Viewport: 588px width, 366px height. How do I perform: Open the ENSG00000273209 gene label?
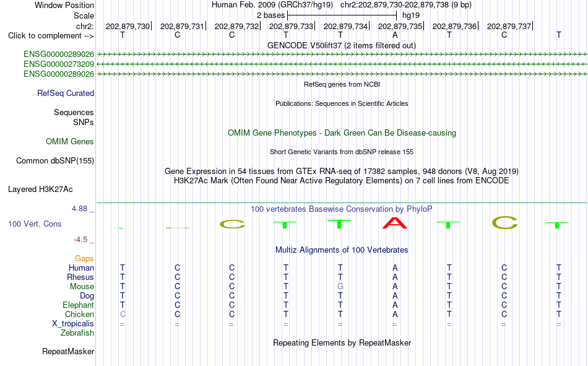click(59, 64)
